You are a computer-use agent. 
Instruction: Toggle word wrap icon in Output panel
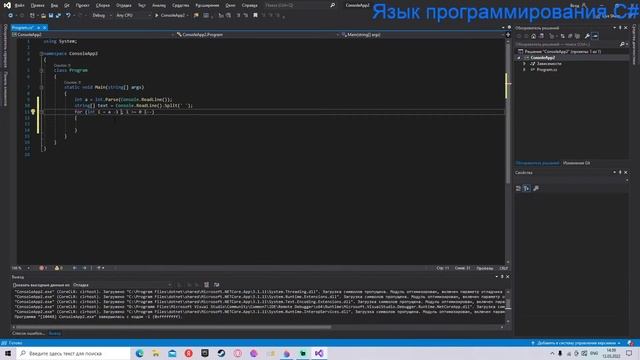[217, 285]
